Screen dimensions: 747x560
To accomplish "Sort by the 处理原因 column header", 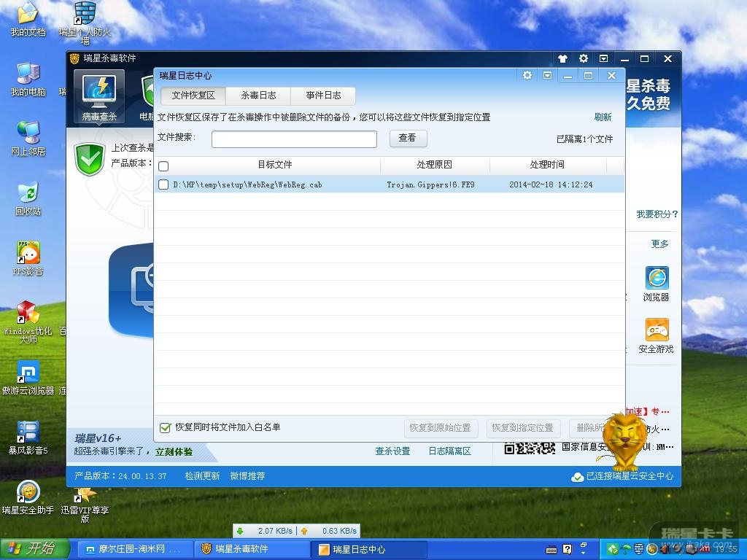I will click(435, 165).
